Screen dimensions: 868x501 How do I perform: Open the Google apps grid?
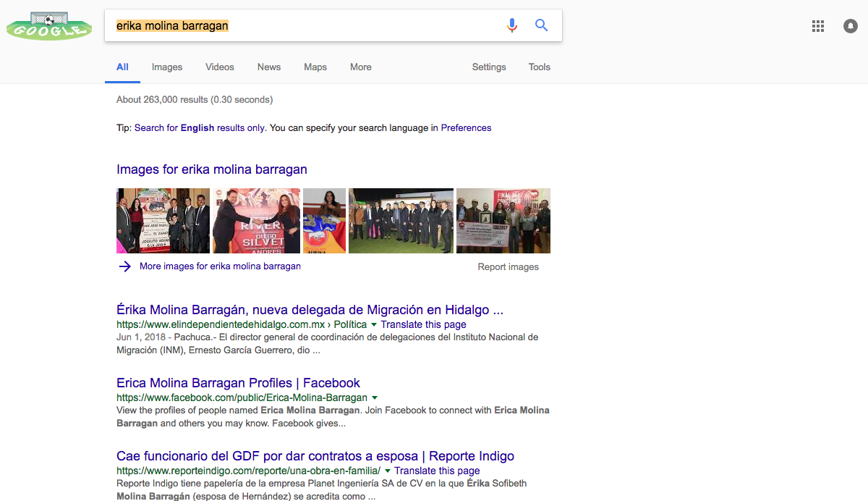818,26
